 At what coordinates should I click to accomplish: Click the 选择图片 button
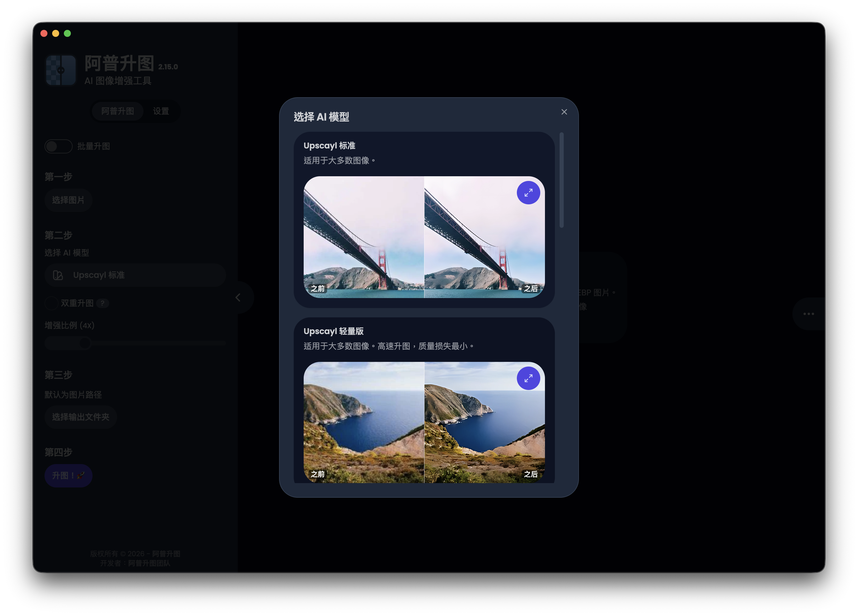[68, 200]
